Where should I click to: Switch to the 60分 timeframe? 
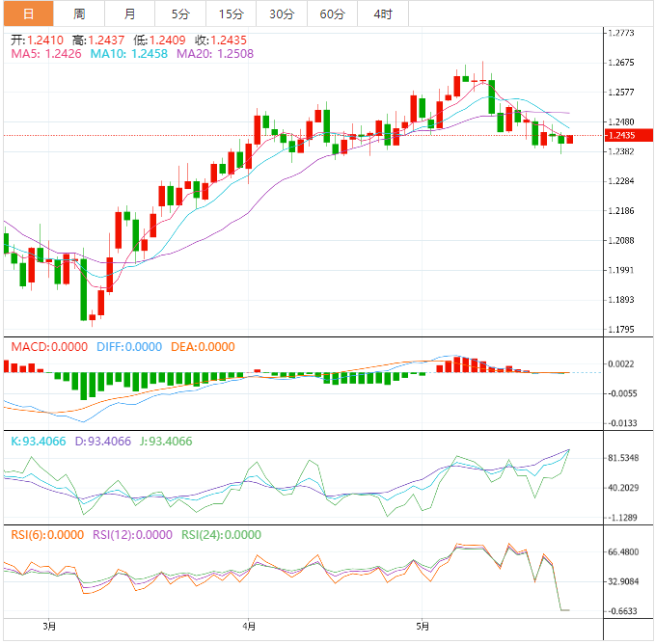[332, 13]
